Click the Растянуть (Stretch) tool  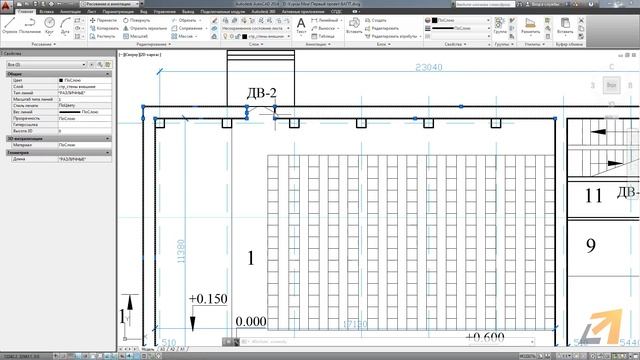click(x=102, y=36)
